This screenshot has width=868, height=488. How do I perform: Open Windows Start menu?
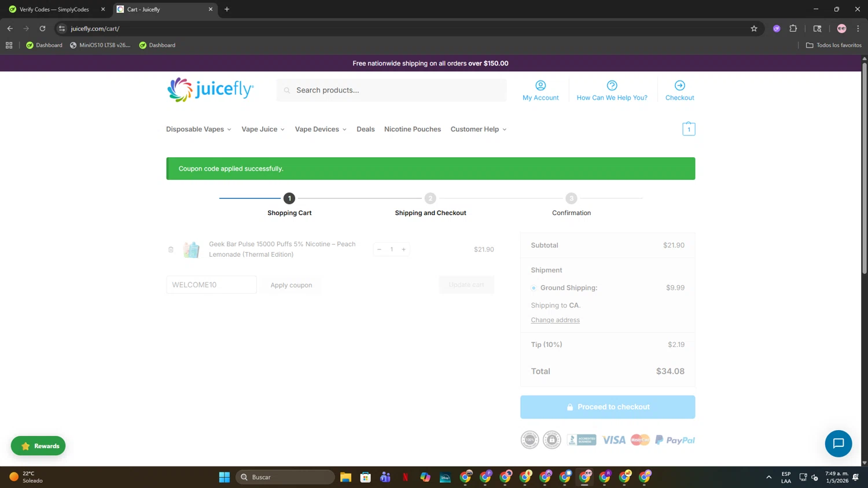click(225, 477)
